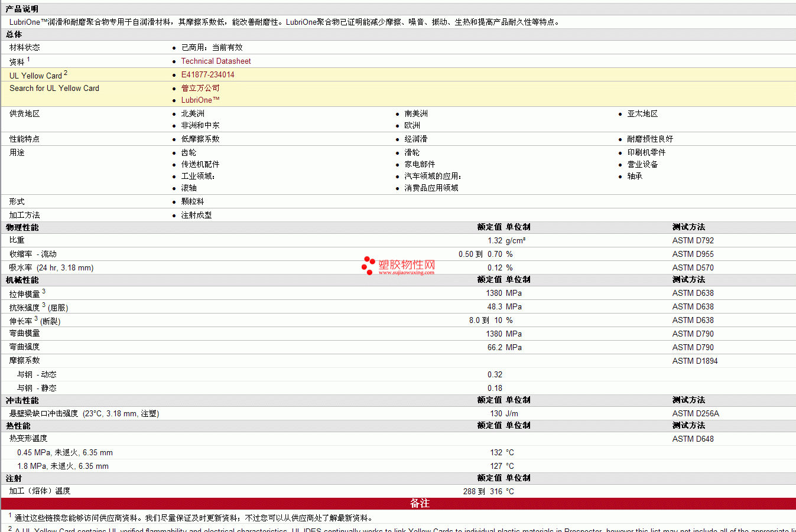The image size is (796, 532).
Task: Select the 产品说明 section heading
Action: click(22, 9)
